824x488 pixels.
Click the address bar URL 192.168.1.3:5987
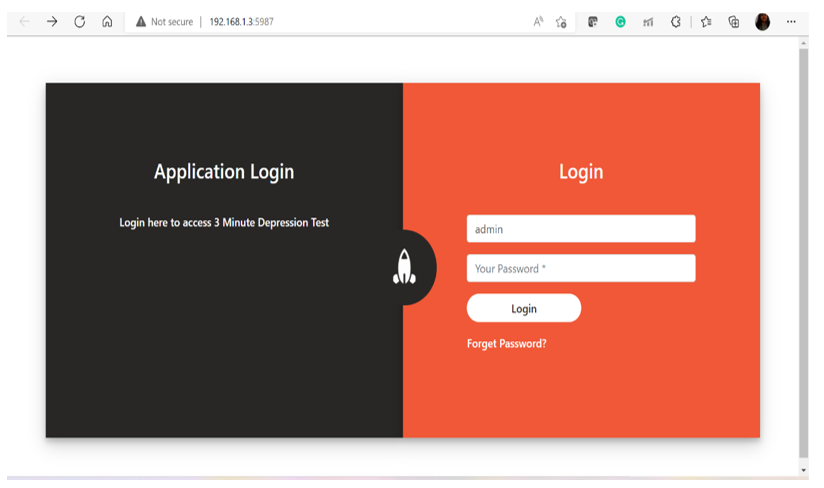pos(241,21)
